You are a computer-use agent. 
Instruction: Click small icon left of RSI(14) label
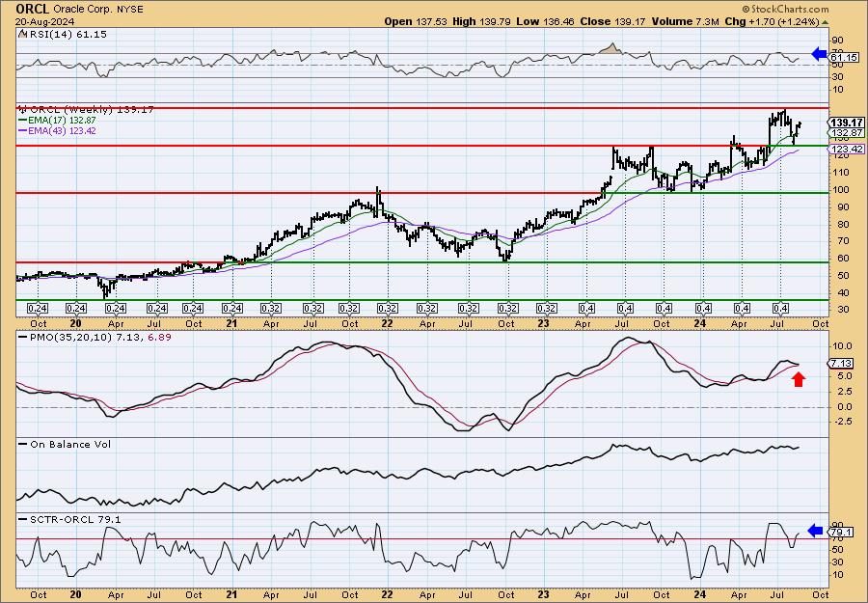(22, 34)
